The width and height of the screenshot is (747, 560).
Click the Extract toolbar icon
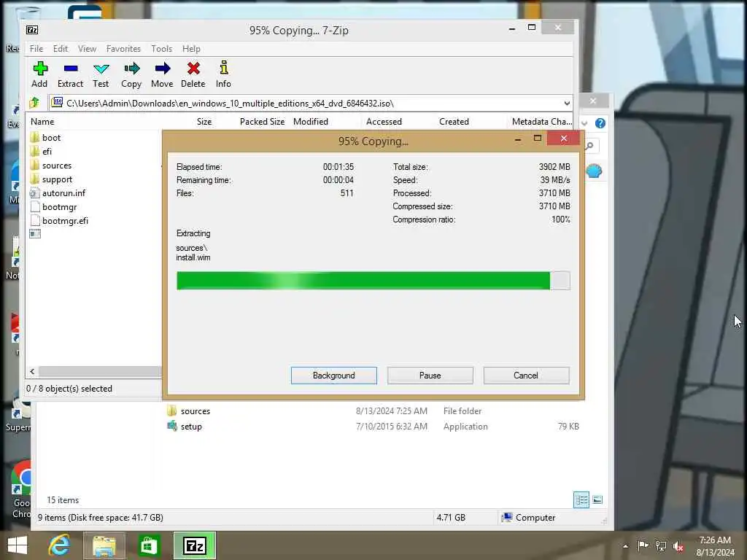tap(71, 74)
